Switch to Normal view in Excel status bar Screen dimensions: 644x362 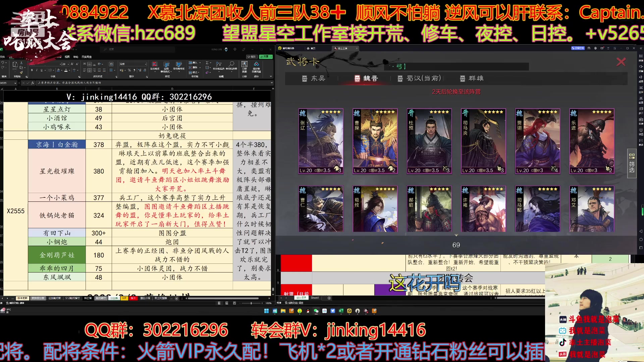click(219, 303)
